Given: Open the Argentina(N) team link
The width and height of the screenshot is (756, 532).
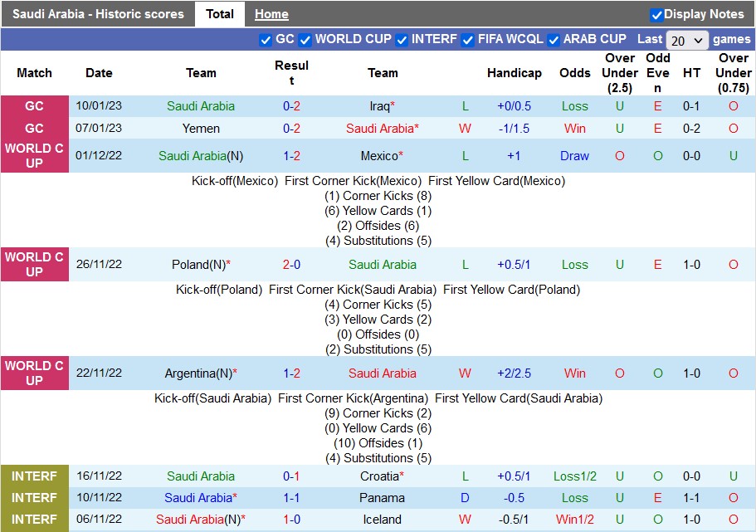Looking at the screenshot, I should pos(199,373).
